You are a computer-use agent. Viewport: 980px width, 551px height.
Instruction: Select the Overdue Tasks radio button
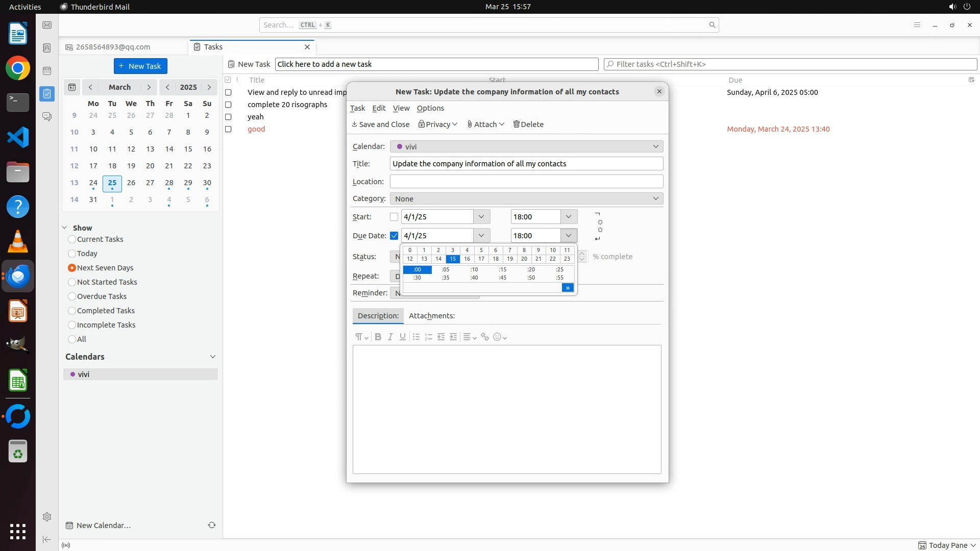(x=72, y=296)
